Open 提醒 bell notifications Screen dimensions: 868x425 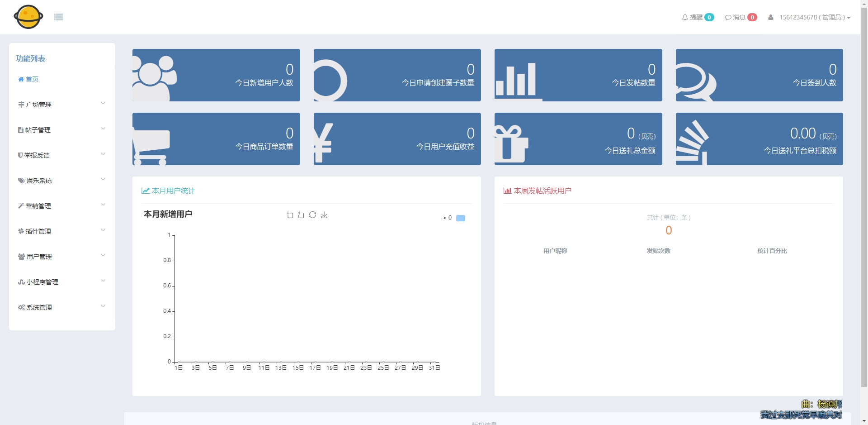(x=697, y=17)
